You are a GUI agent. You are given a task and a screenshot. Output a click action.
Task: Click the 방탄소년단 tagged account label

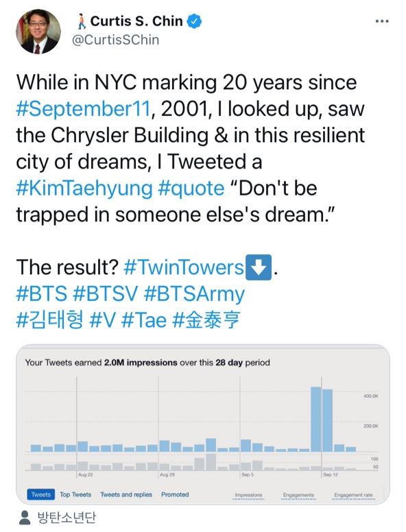point(67,518)
